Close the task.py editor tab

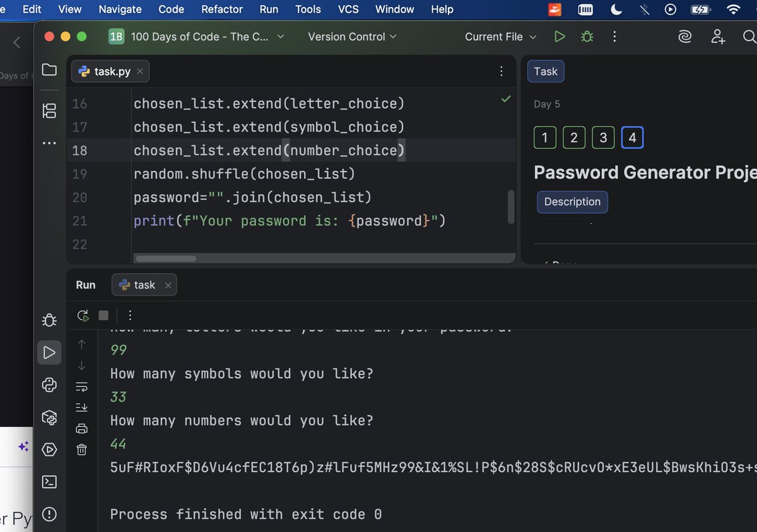[140, 71]
